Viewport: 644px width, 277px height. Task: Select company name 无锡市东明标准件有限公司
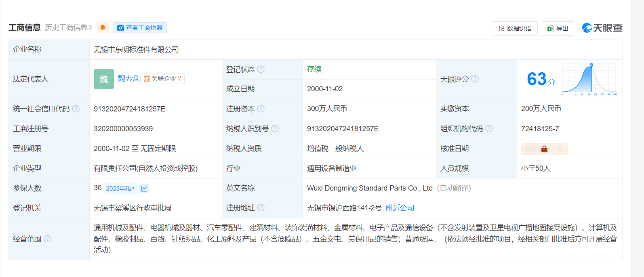136,50
